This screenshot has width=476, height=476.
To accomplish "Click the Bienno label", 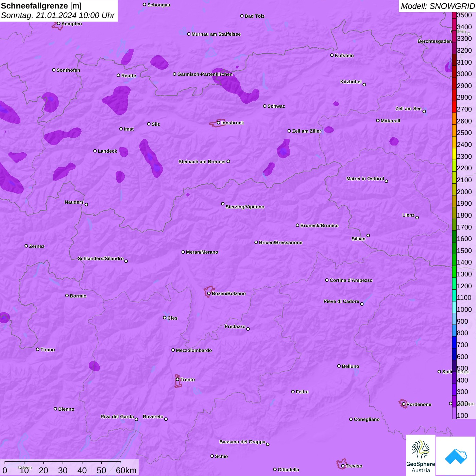I will (66, 409).
